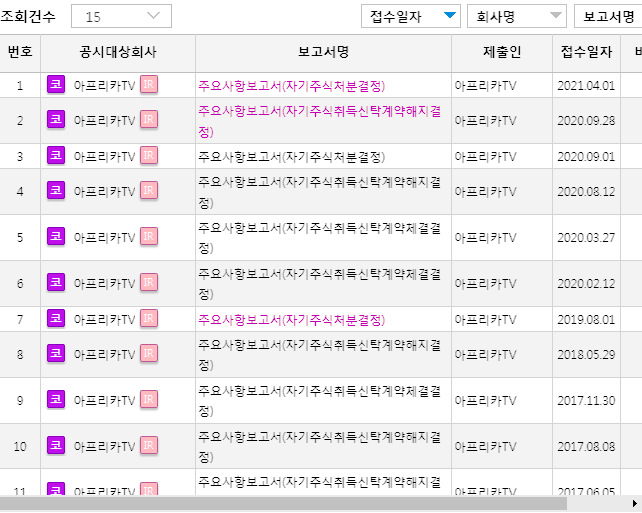The height and width of the screenshot is (513, 642).
Task: Open report 자기주식처분결정 dated 2021.04.01
Action: [x=292, y=86]
